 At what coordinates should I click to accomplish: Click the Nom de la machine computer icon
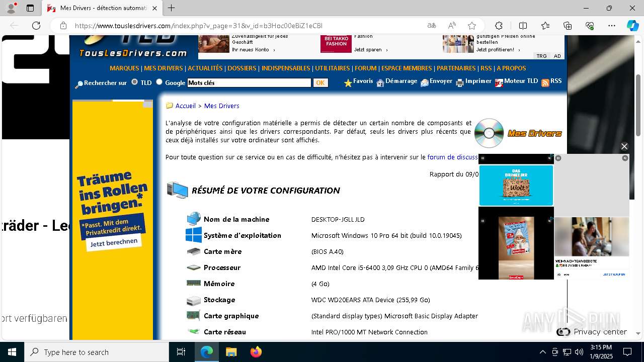tap(194, 219)
